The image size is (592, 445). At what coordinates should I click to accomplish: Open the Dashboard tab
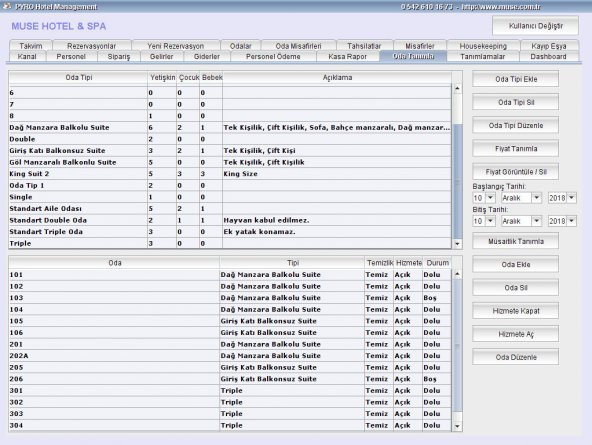(548, 56)
